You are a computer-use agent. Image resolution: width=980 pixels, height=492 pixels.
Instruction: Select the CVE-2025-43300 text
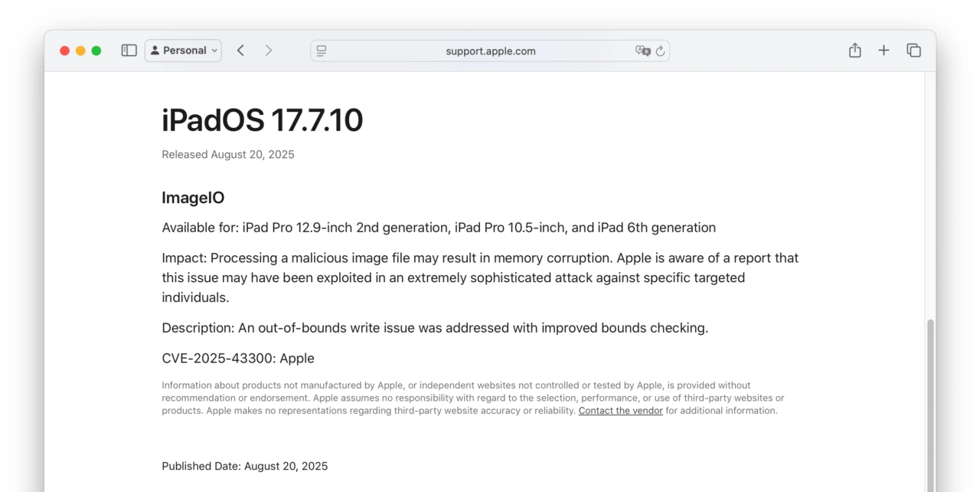pos(237,358)
